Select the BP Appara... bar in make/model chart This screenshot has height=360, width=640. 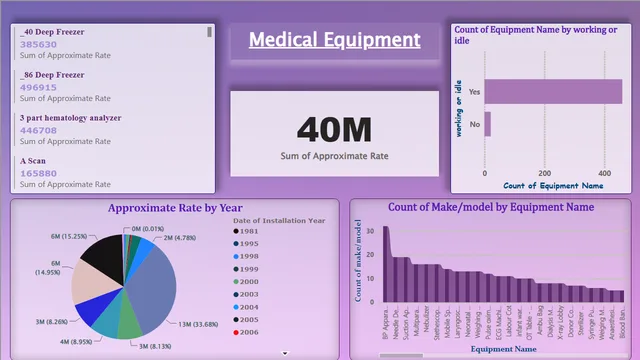click(x=386, y=264)
